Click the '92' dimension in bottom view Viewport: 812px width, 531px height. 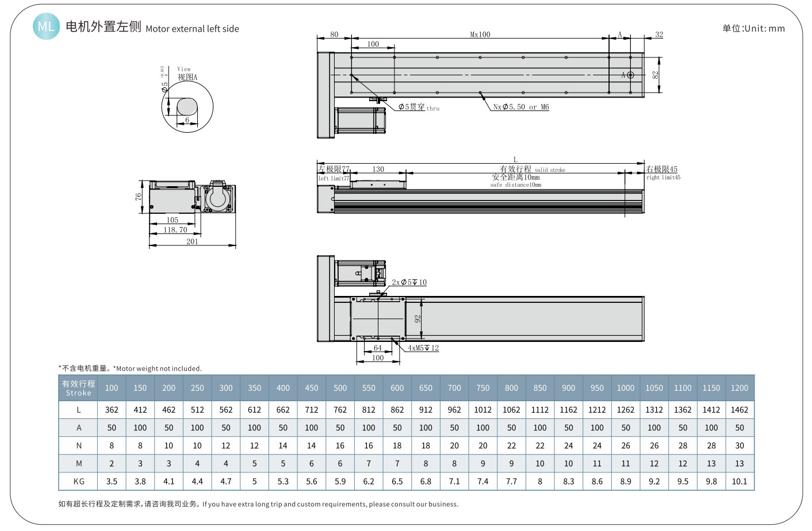[x=418, y=319]
